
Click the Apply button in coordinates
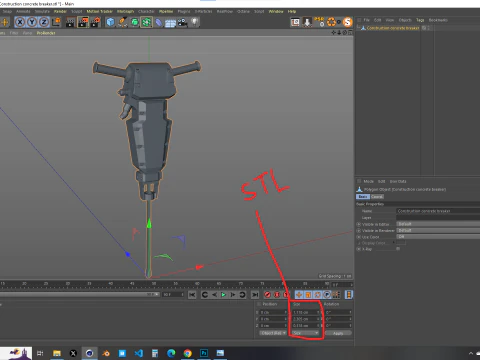[x=338, y=333]
